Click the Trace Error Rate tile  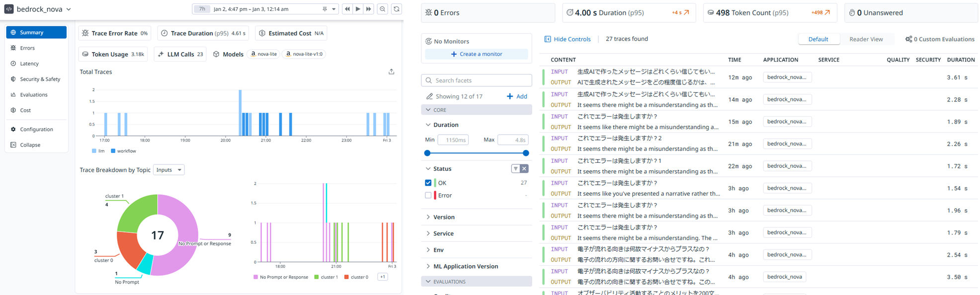115,33
